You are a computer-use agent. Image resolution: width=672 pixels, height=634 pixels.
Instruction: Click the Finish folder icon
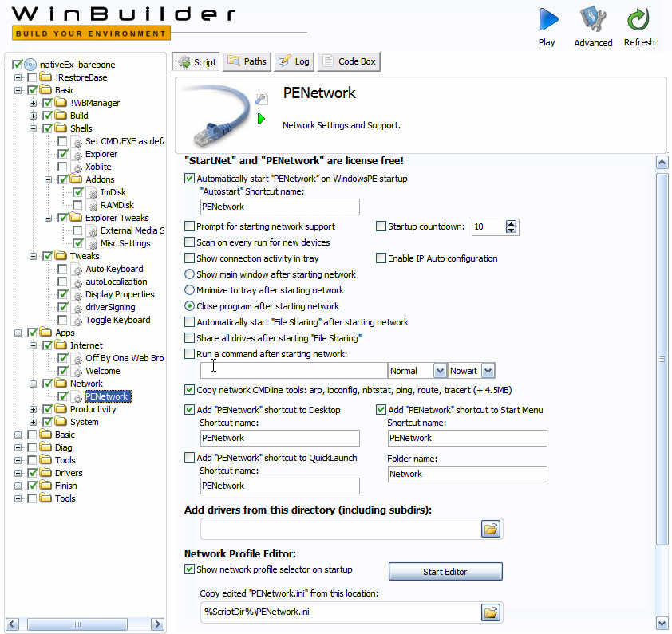(x=45, y=486)
